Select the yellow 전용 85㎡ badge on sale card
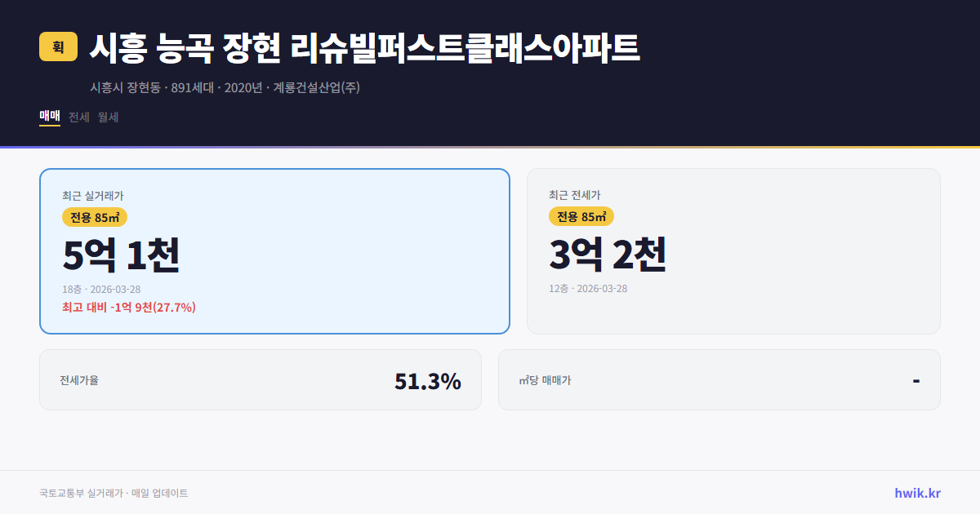This screenshot has width=980, height=514. coord(94,217)
